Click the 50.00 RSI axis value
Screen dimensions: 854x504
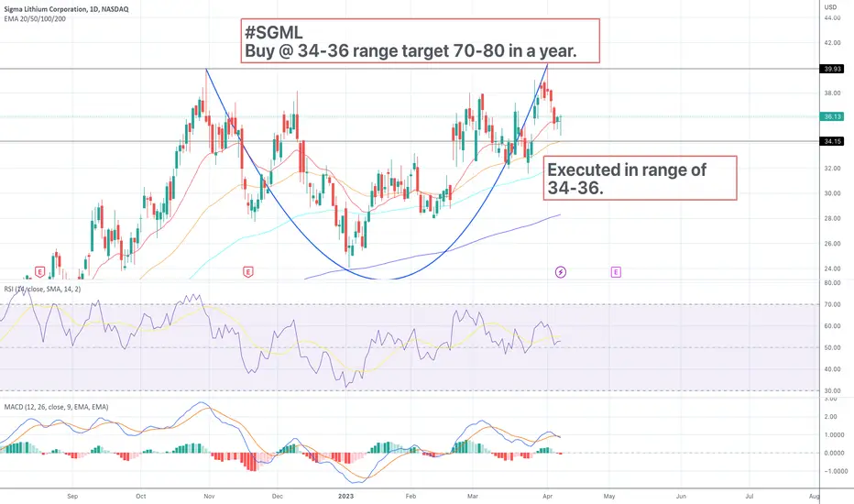click(832, 347)
